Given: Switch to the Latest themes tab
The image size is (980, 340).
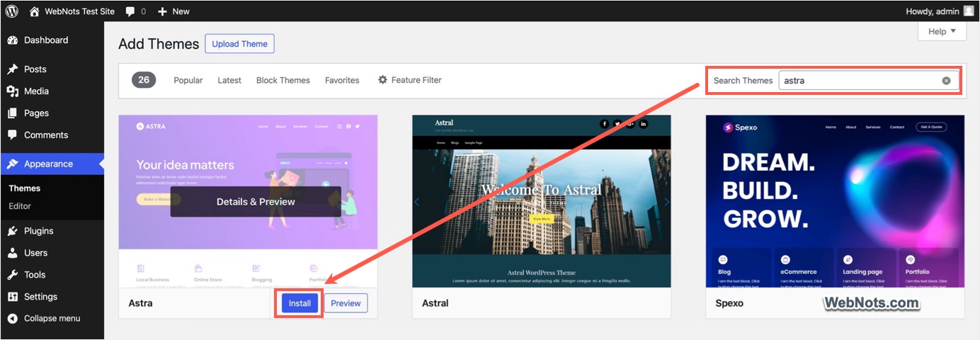Looking at the screenshot, I should point(229,80).
